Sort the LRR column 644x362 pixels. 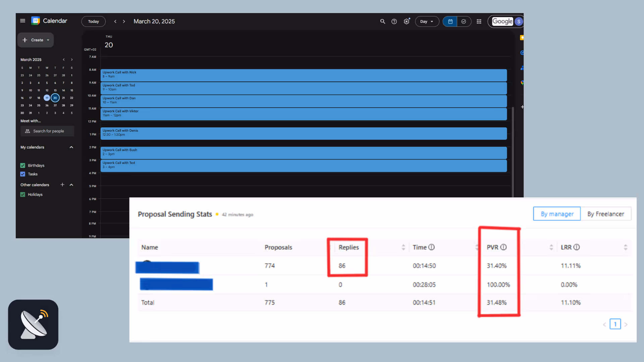click(625, 247)
